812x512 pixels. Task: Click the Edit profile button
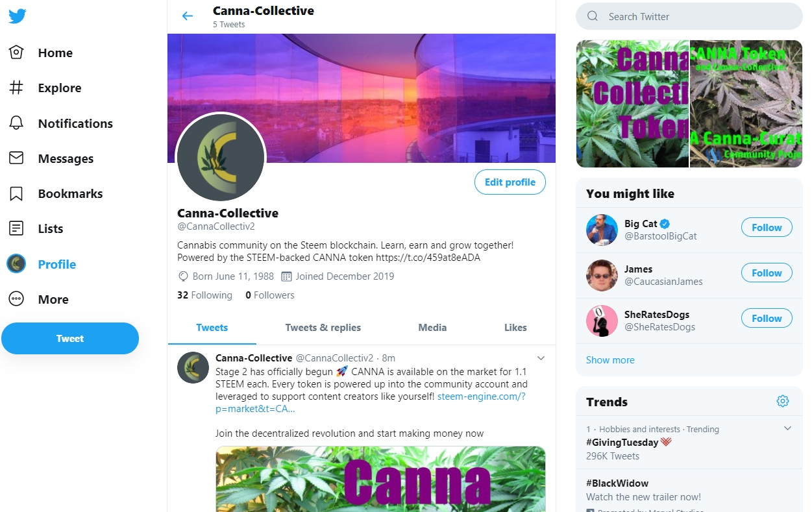coord(510,182)
